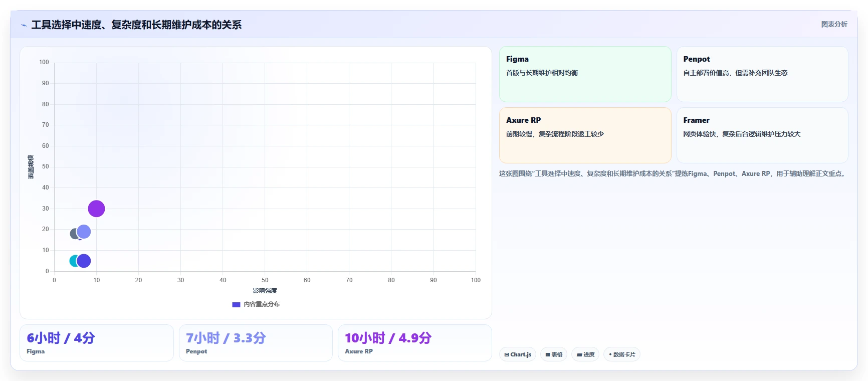Click the dark indigo bubble near the chart bottom
This screenshot has height=381, width=868.
tap(84, 261)
